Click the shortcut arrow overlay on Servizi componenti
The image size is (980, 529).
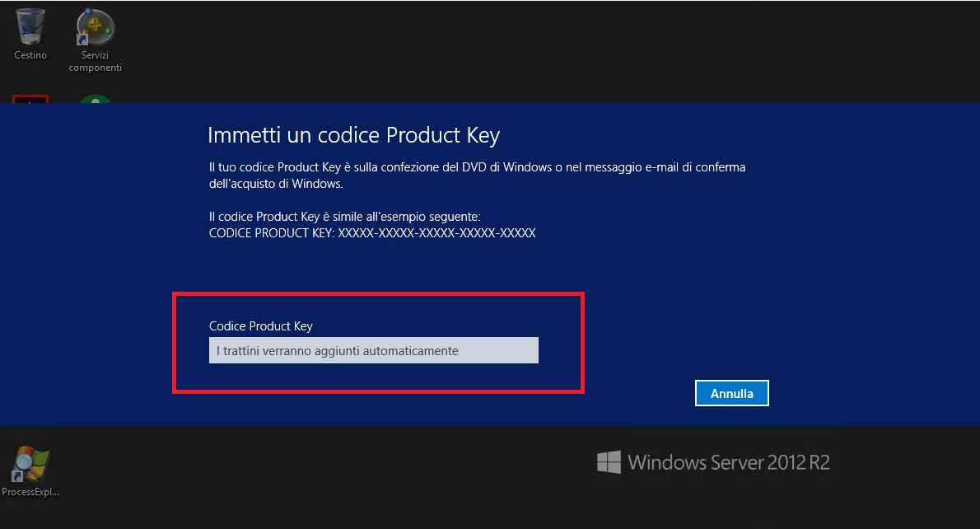pos(82,40)
